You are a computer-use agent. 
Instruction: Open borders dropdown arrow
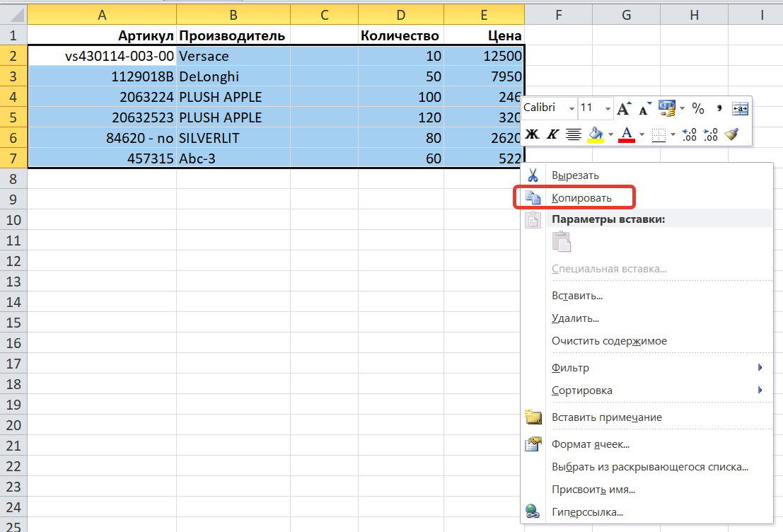point(673,134)
